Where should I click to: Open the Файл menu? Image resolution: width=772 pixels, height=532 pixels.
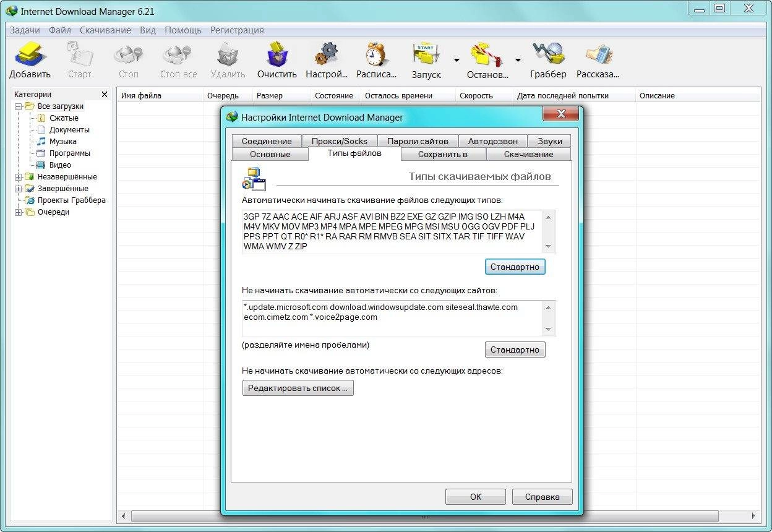pos(60,30)
